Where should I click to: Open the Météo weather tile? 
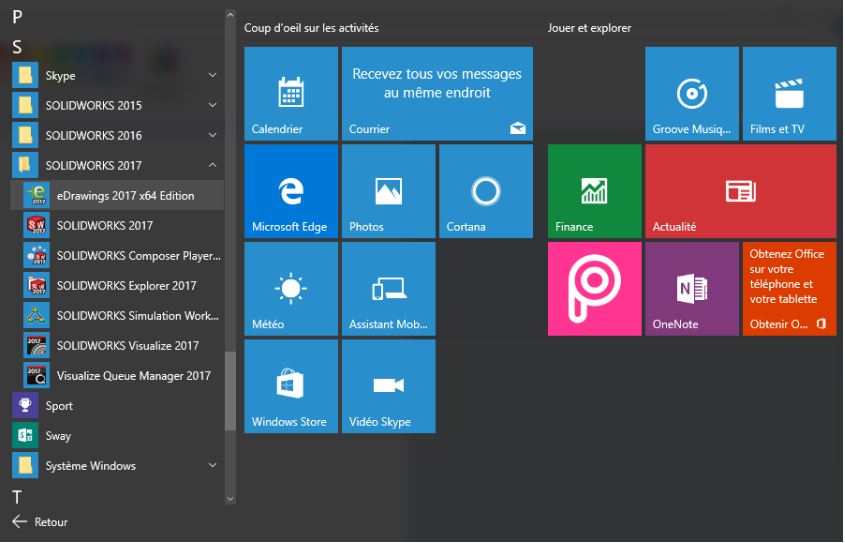pos(291,289)
